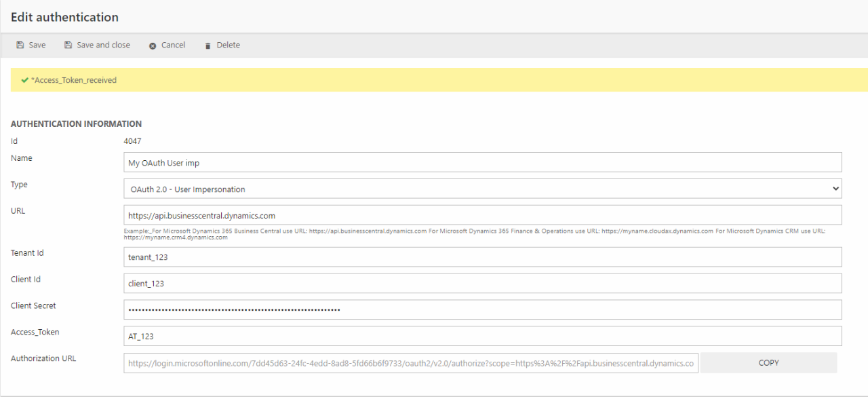
Task: Click the trash can Delete icon
Action: (208, 45)
